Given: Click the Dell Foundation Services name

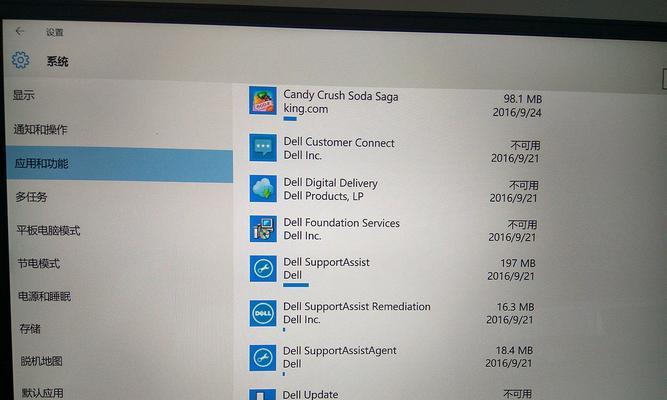Looking at the screenshot, I should tap(342, 223).
